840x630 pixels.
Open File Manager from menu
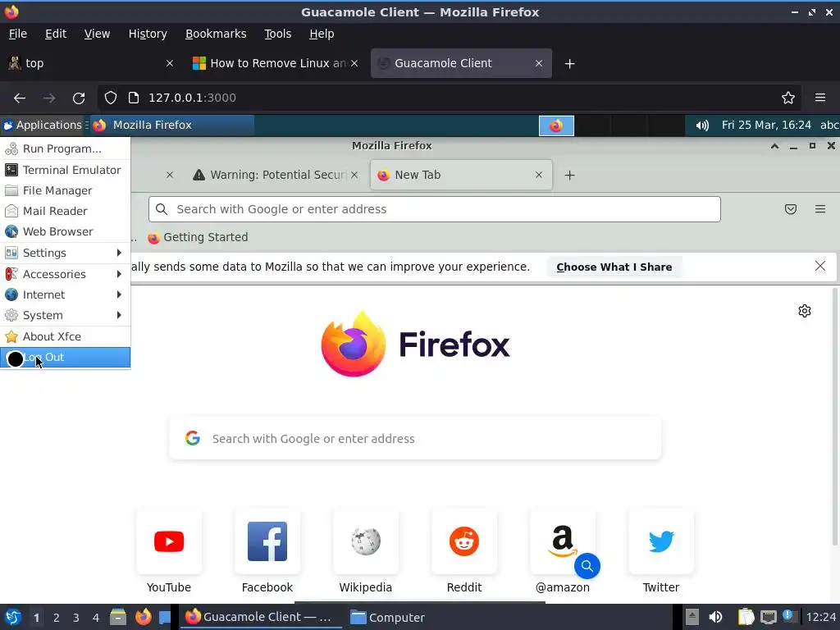coord(65,190)
